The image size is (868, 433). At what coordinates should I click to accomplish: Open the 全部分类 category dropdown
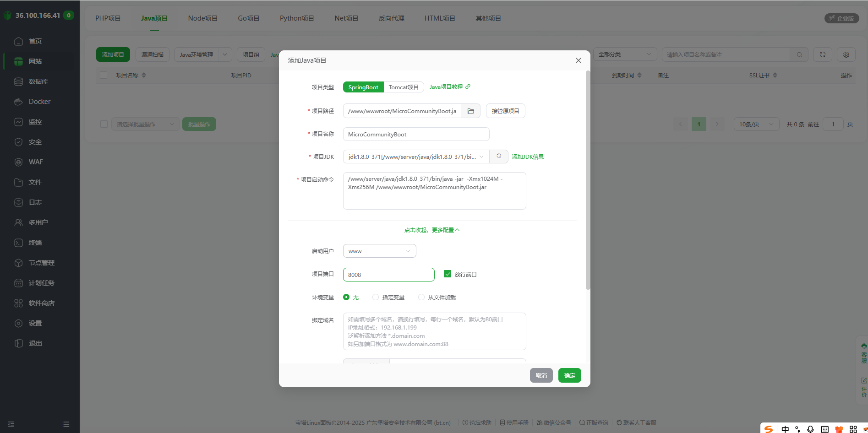pos(625,54)
